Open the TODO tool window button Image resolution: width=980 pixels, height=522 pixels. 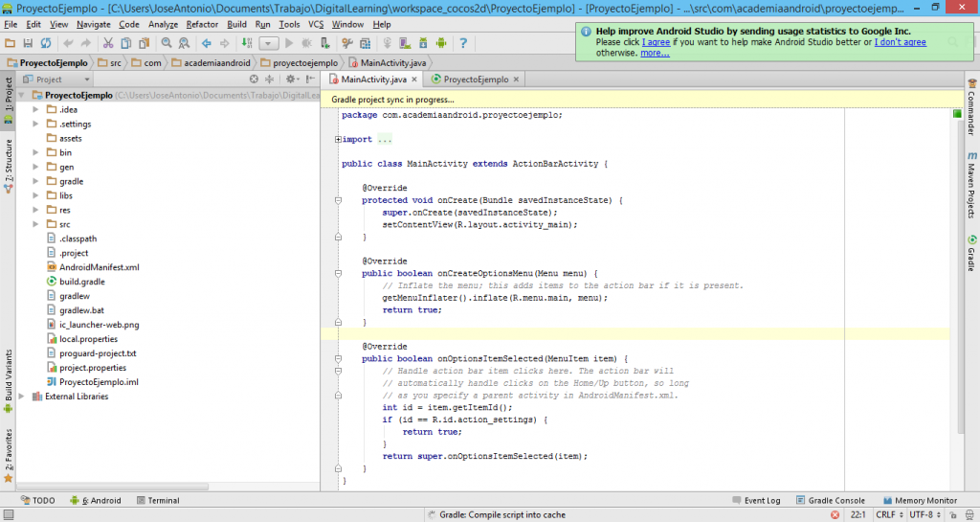[x=38, y=501]
